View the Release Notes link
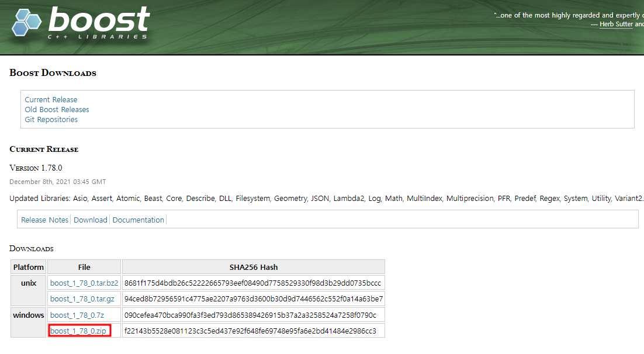 coord(45,220)
